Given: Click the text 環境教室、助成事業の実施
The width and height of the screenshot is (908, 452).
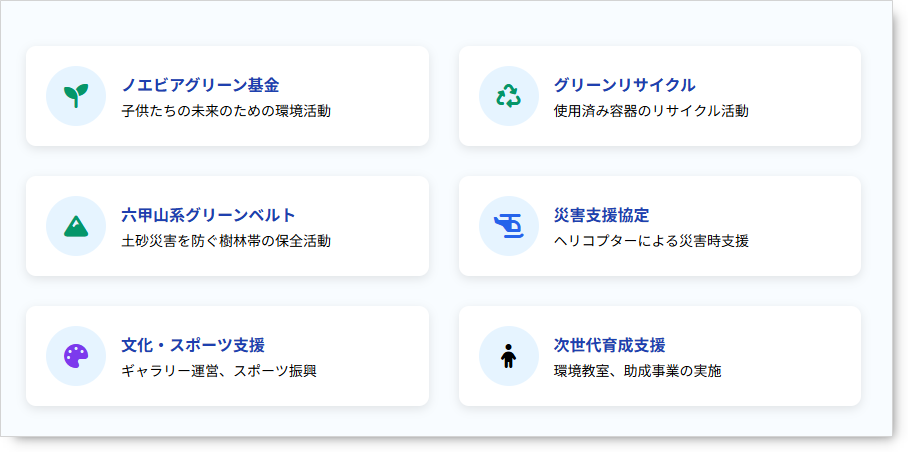Looking at the screenshot, I should tap(638, 371).
